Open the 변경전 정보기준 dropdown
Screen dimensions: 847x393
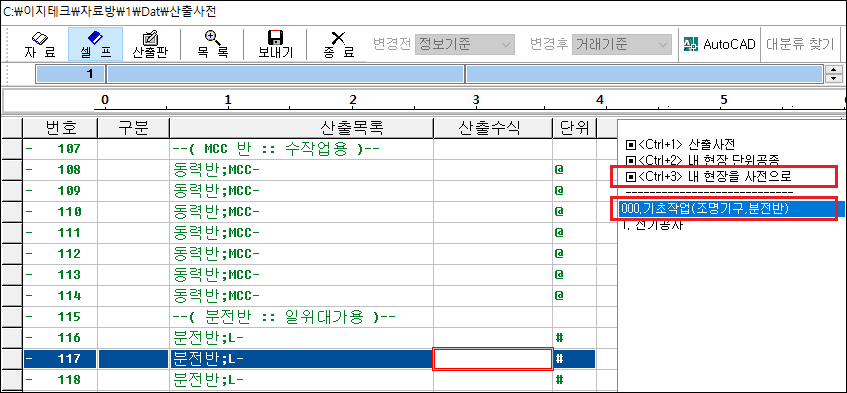465,44
